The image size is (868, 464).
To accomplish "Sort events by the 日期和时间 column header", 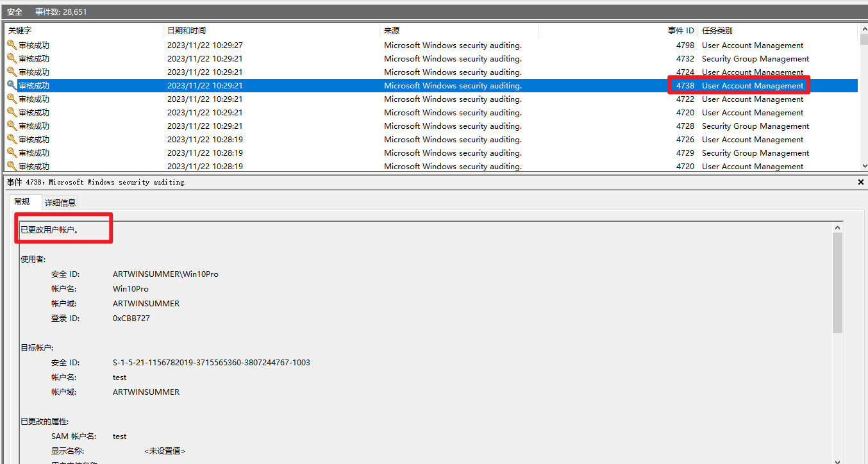I will [x=272, y=31].
